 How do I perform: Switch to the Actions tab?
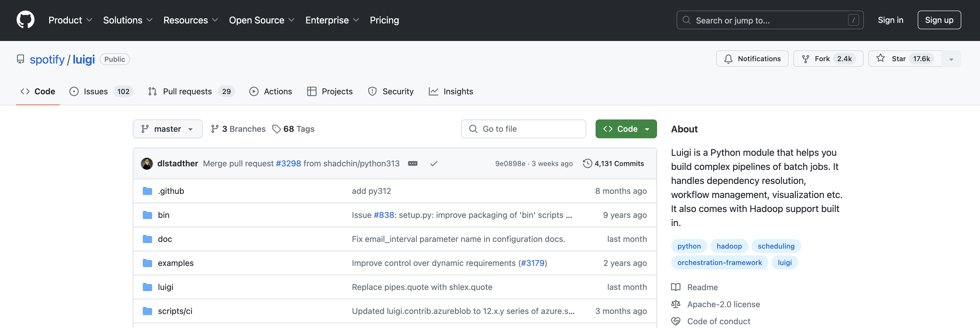click(271, 91)
